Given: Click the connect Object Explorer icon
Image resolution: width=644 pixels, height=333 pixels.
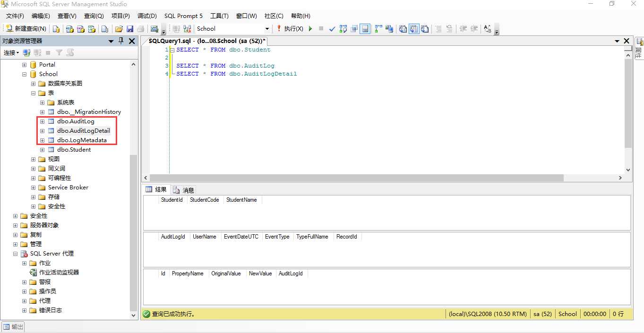Looking at the screenshot, I should pyautogui.click(x=27, y=52).
